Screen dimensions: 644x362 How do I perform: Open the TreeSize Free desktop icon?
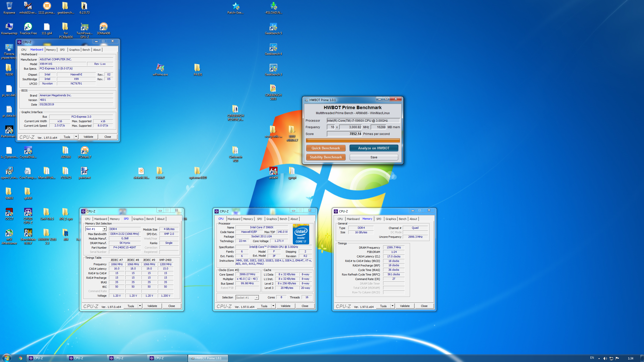pos(28,28)
